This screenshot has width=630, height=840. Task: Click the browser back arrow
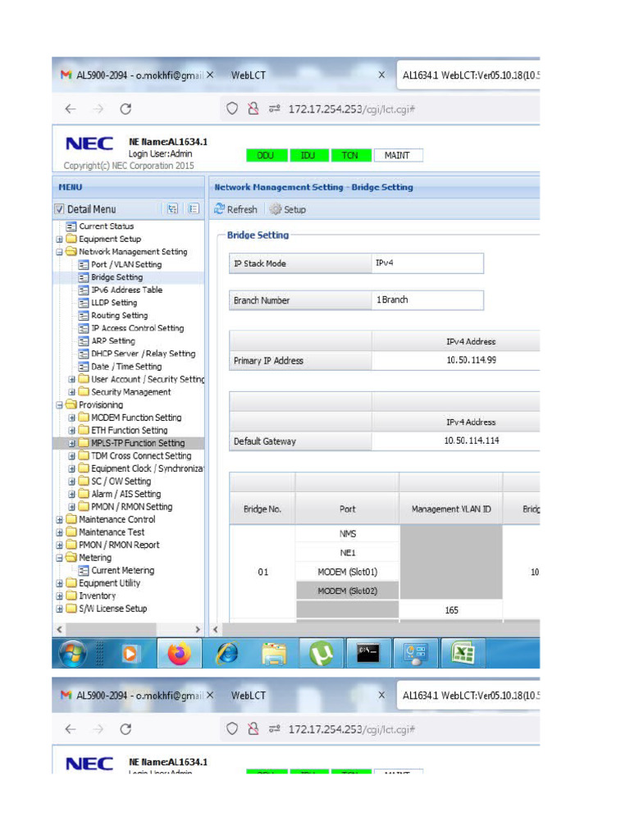pyautogui.click(x=71, y=108)
